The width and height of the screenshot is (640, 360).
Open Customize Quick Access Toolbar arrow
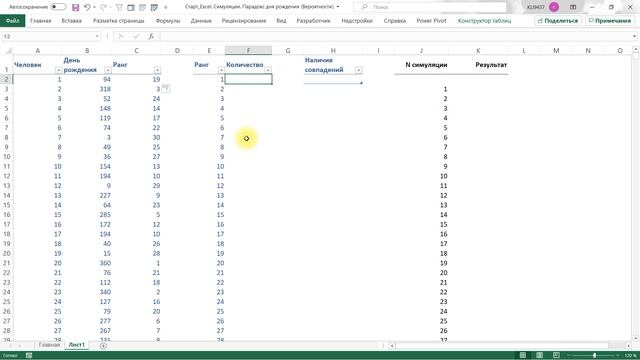click(x=166, y=7)
